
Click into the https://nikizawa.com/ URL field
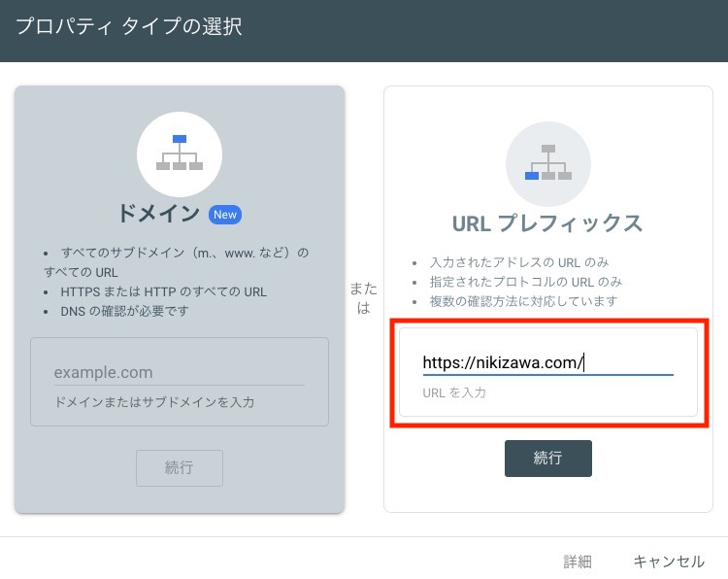pos(547,362)
